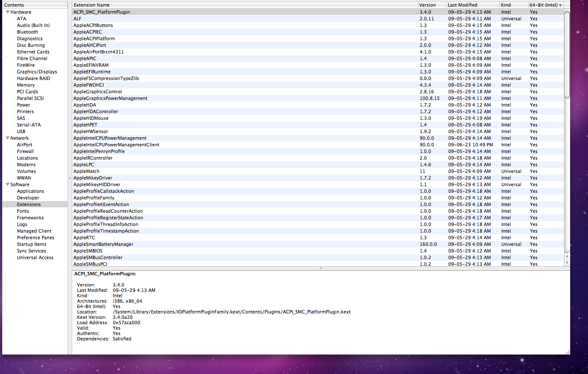The height and width of the screenshot is (374, 588).
Task: Select the AppleFSCompressionTypeZlib row
Action: click(x=318, y=78)
